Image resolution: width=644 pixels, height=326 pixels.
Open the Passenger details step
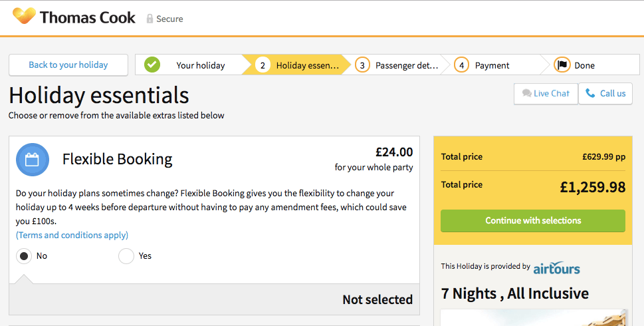(x=406, y=65)
